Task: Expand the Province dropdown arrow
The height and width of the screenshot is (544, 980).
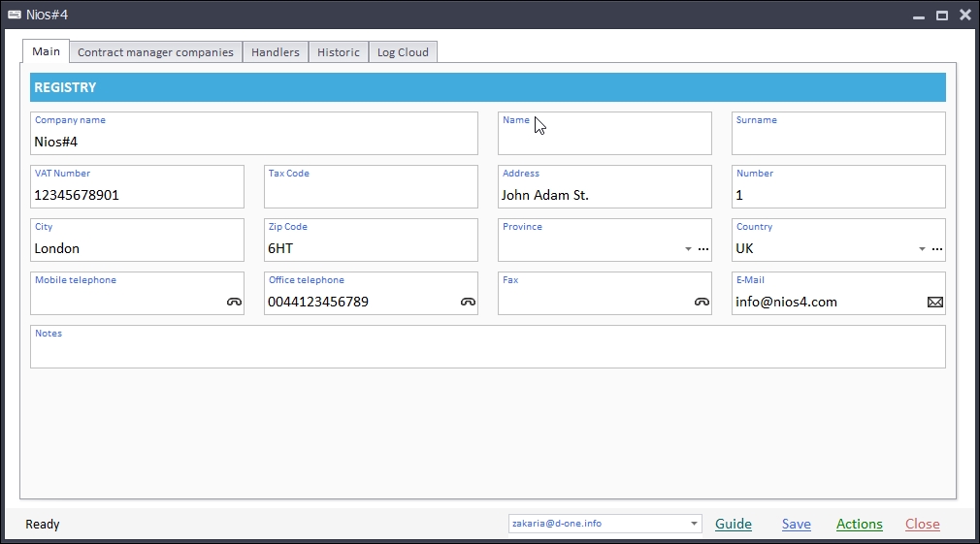Action: click(x=688, y=249)
